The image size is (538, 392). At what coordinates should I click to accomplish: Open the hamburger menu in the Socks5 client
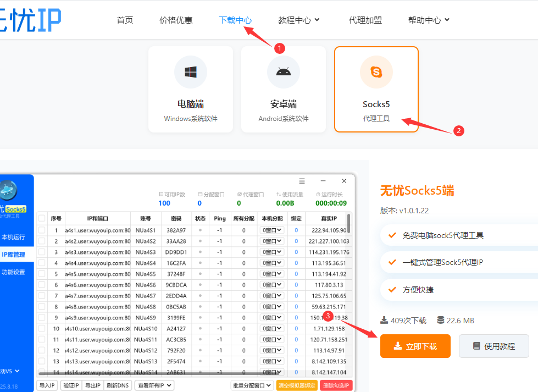pyautogui.click(x=302, y=181)
